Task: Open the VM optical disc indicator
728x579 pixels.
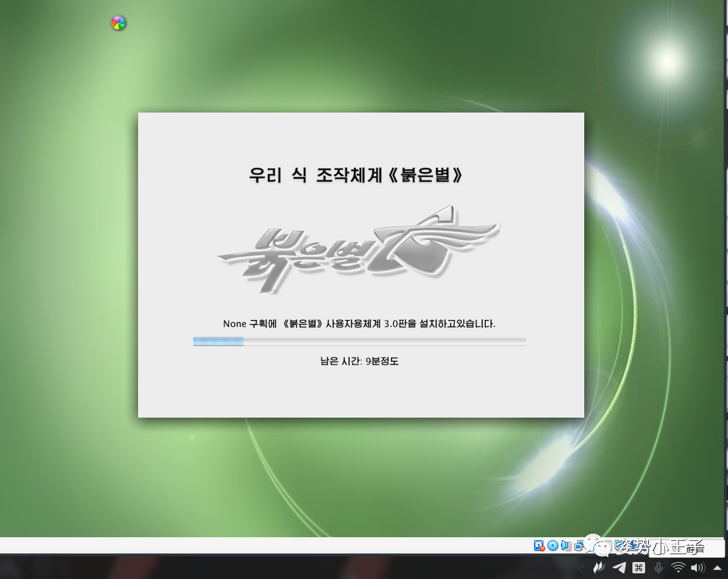Action: pyautogui.click(x=552, y=546)
